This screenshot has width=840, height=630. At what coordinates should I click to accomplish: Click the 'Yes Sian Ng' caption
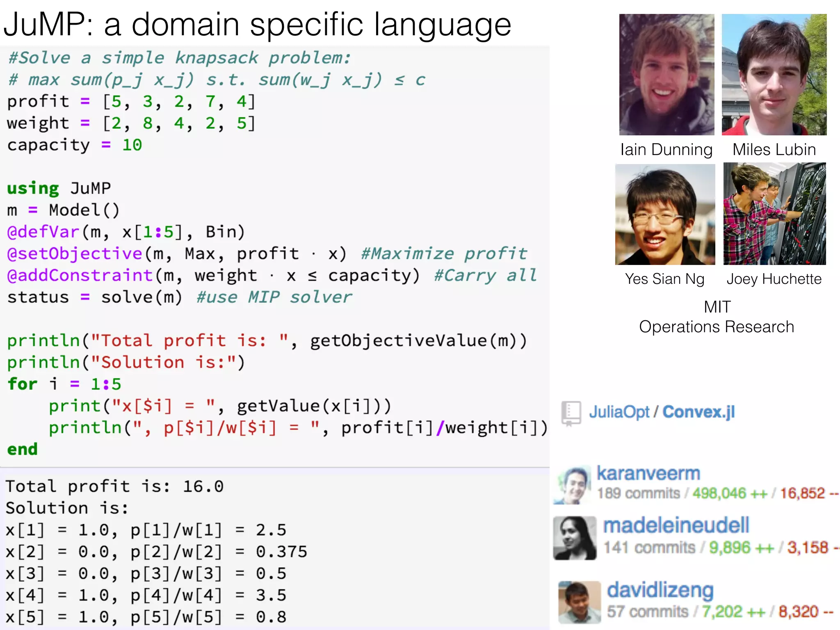coord(665,279)
